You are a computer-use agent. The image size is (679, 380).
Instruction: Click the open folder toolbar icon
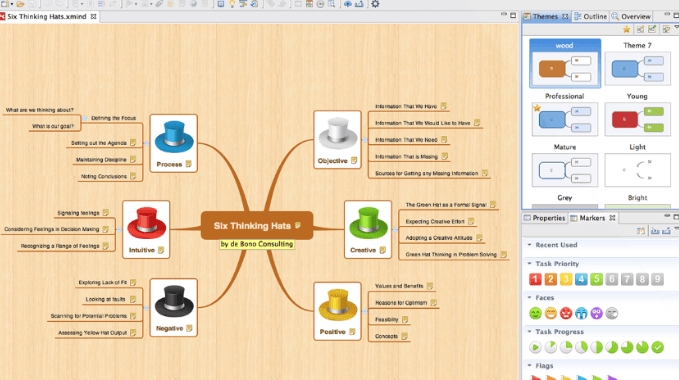point(20,4)
